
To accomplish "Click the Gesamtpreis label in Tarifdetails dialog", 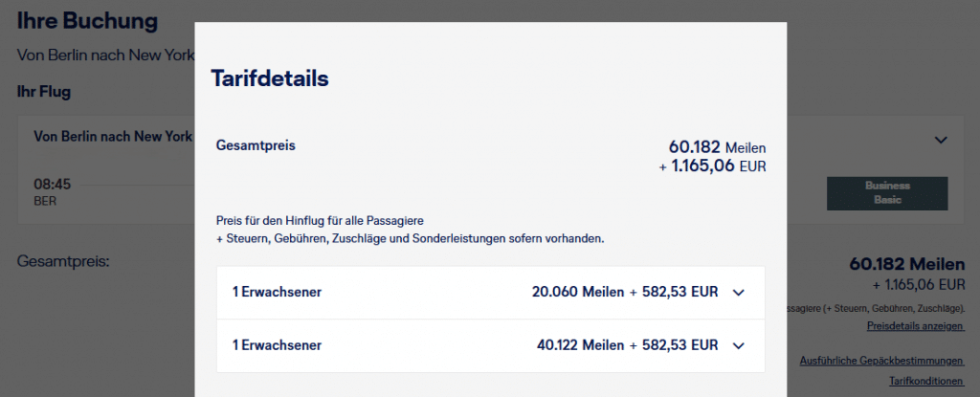I will 256,146.
